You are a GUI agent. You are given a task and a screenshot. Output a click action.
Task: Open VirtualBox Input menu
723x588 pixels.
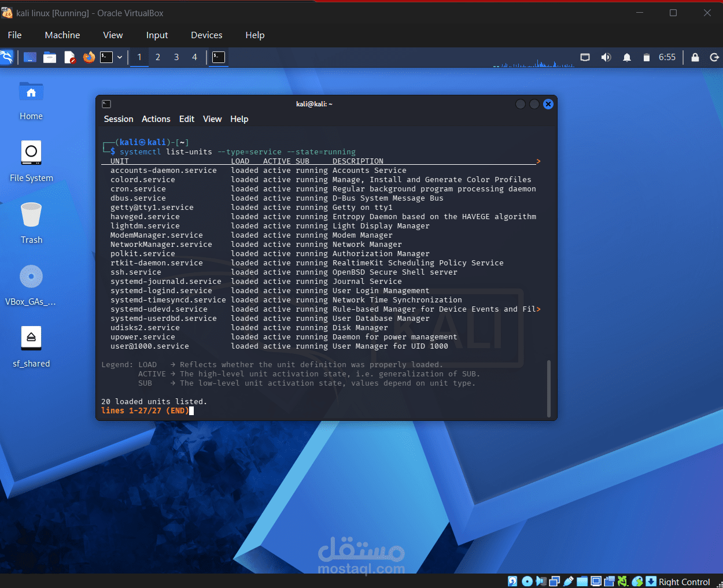tap(157, 35)
